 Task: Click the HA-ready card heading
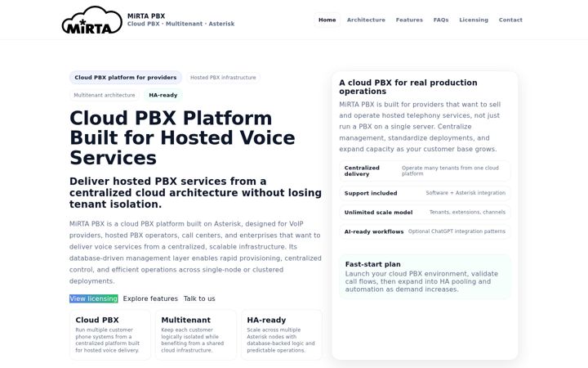266,320
